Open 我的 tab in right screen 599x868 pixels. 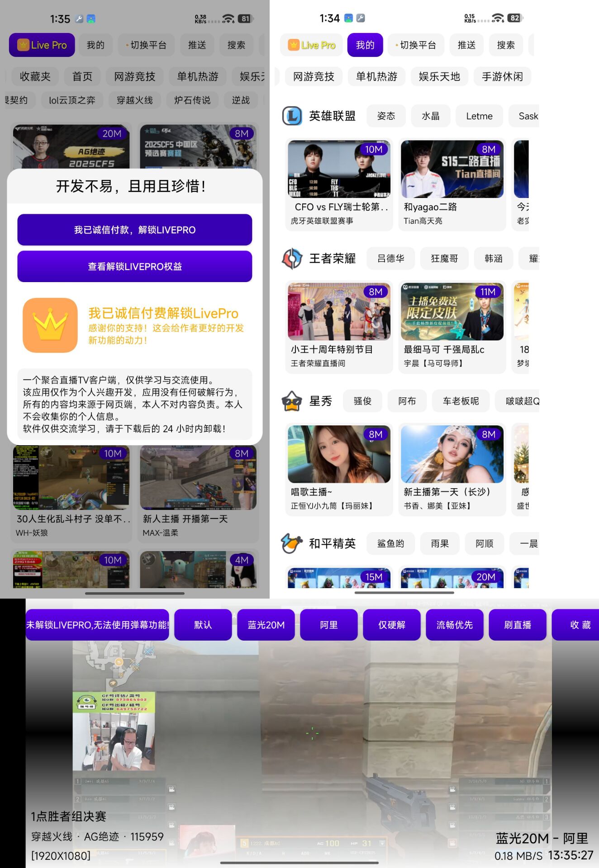365,45
